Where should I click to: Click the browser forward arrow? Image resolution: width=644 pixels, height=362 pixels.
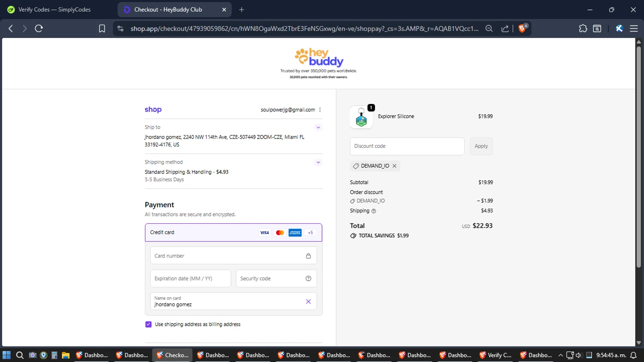pos(24,28)
